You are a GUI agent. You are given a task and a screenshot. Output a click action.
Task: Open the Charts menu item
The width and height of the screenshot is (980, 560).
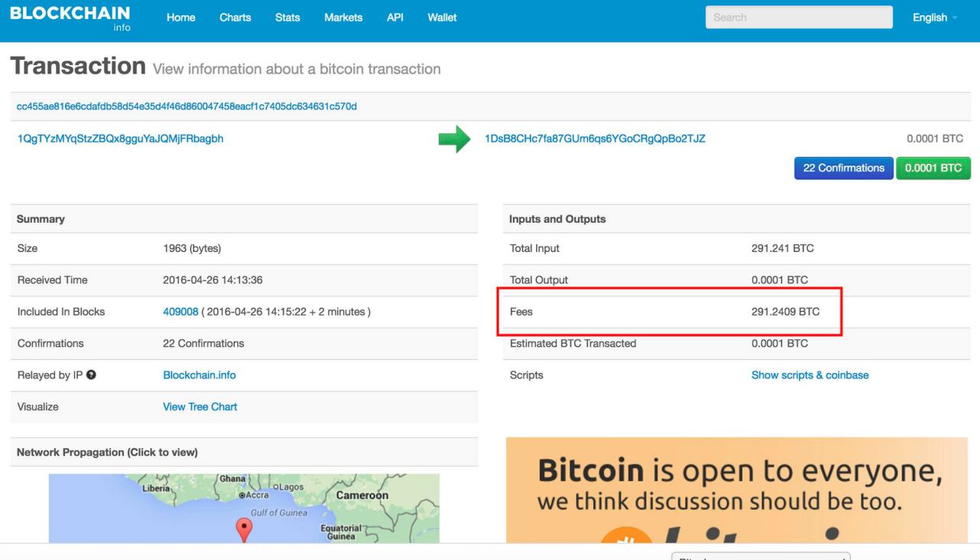click(235, 18)
